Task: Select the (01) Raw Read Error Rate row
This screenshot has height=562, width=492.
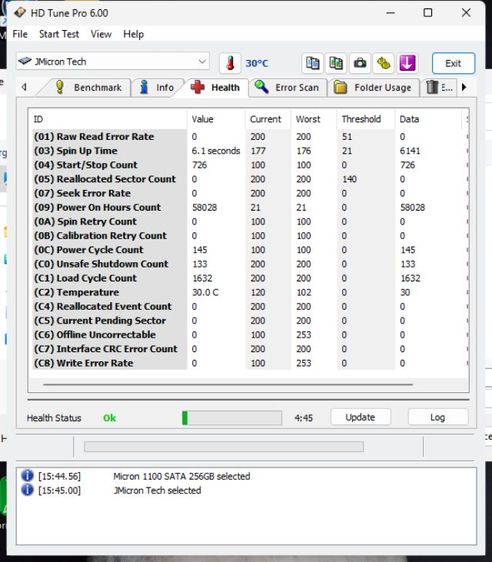Action: pyautogui.click(x=249, y=137)
